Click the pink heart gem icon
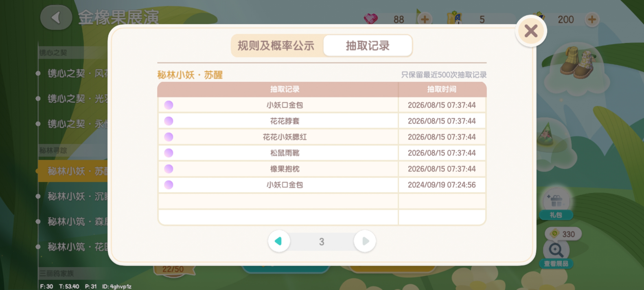 (x=371, y=19)
